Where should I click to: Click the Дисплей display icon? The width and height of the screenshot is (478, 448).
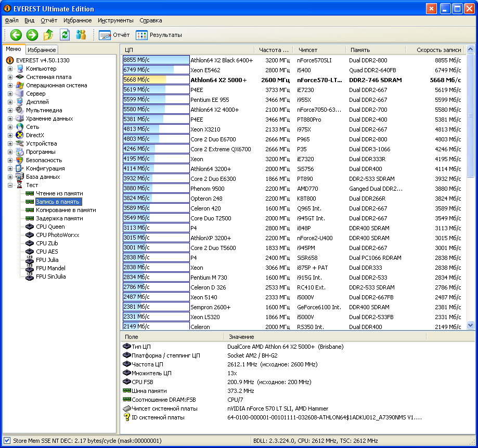click(20, 102)
